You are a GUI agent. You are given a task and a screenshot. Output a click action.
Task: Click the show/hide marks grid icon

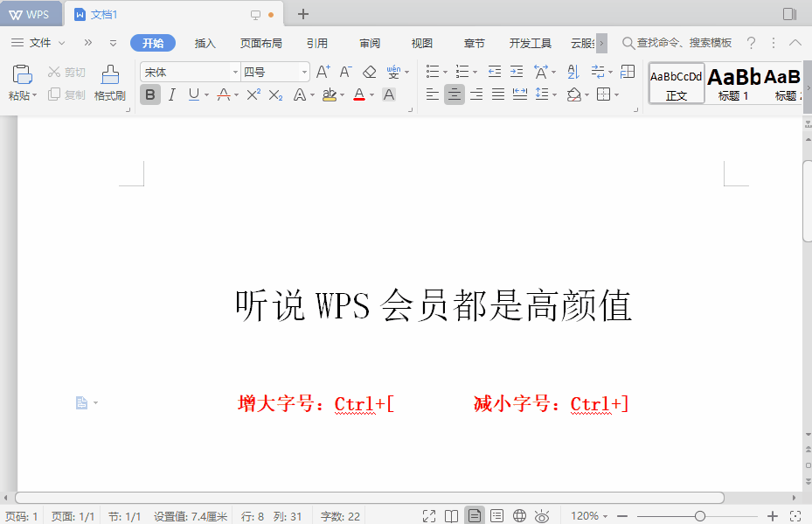(x=628, y=72)
